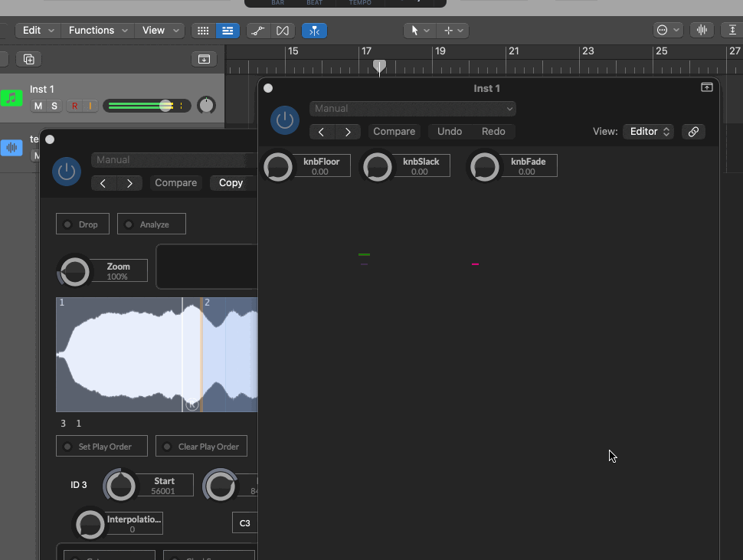Toggle the Drop button
Viewport: 743px width, 560px height.
coord(83,224)
